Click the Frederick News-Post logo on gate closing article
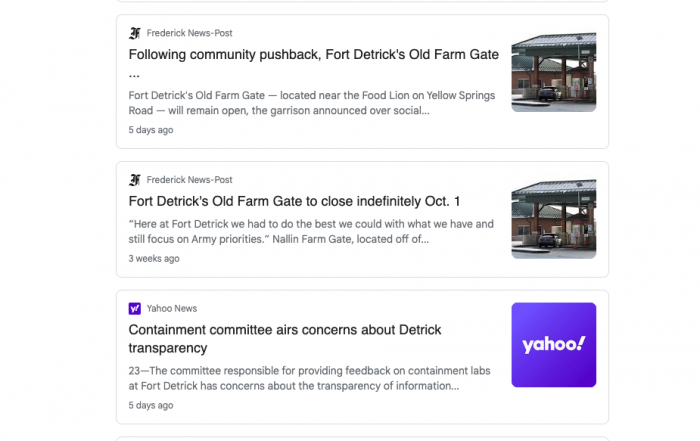 pyautogui.click(x=135, y=180)
